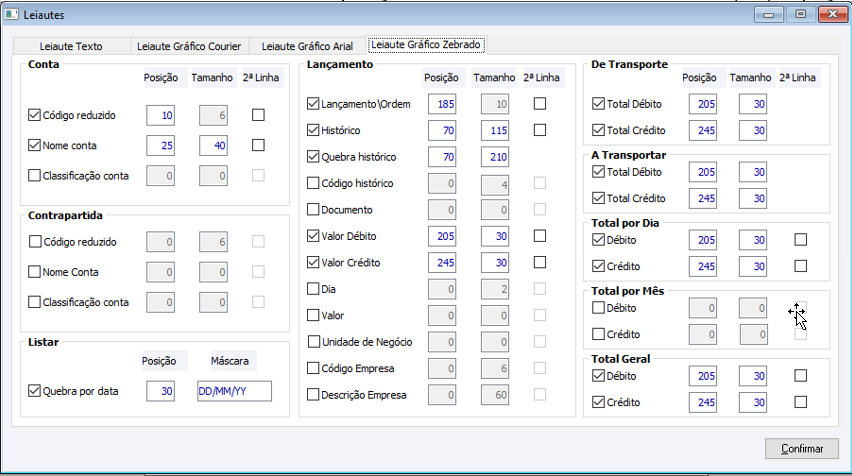Click Tamanho field for Quebra histórico
852x476 pixels.
pyautogui.click(x=495, y=157)
